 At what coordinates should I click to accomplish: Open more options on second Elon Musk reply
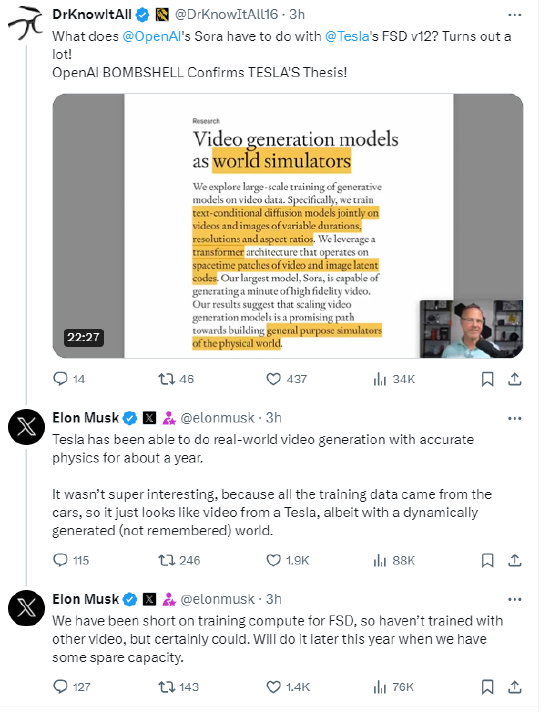point(515,599)
